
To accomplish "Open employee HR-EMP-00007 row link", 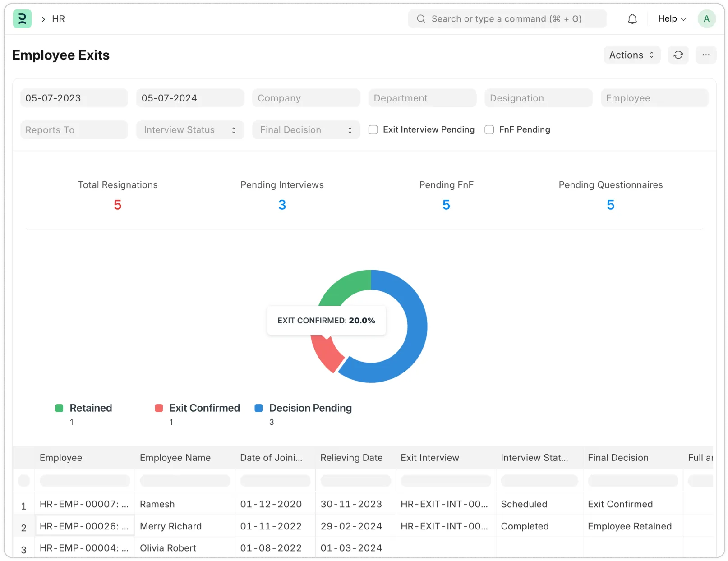I will tap(84, 504).
